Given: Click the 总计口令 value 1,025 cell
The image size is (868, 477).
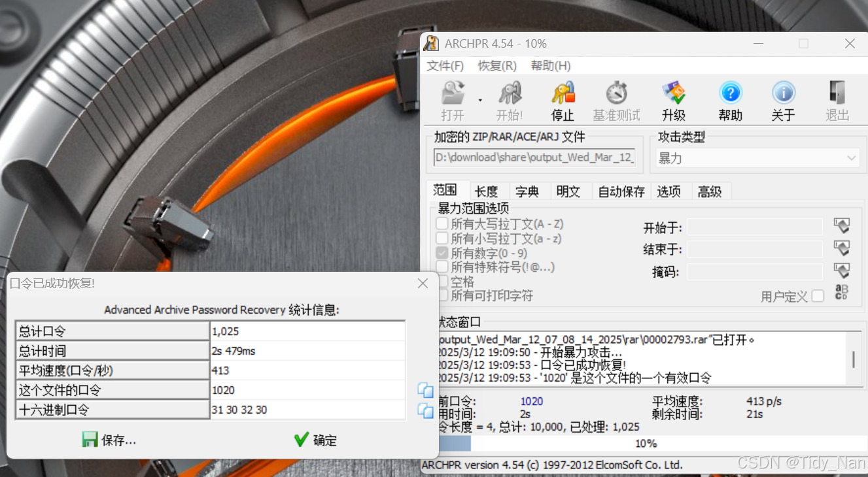Looking at the screenshot, I should click(x=307, y=331).
